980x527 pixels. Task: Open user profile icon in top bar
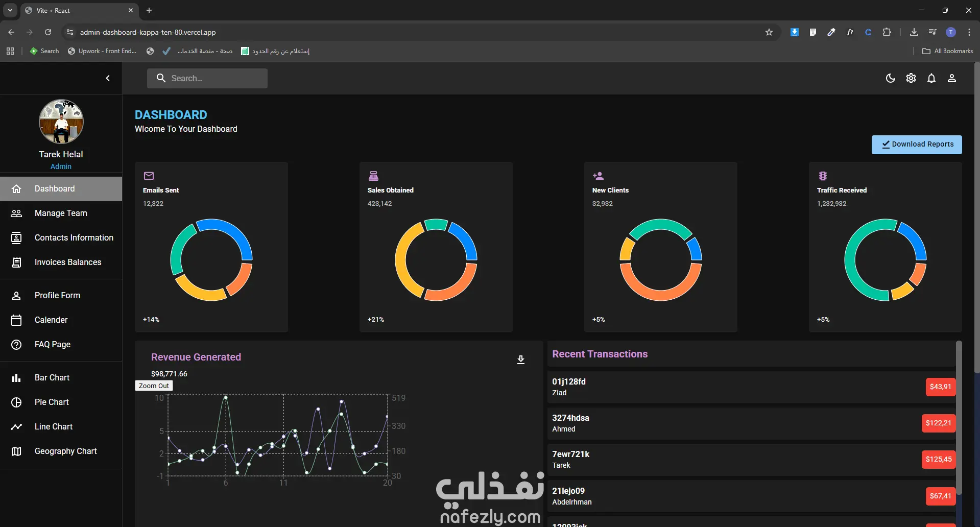(951, 78)
